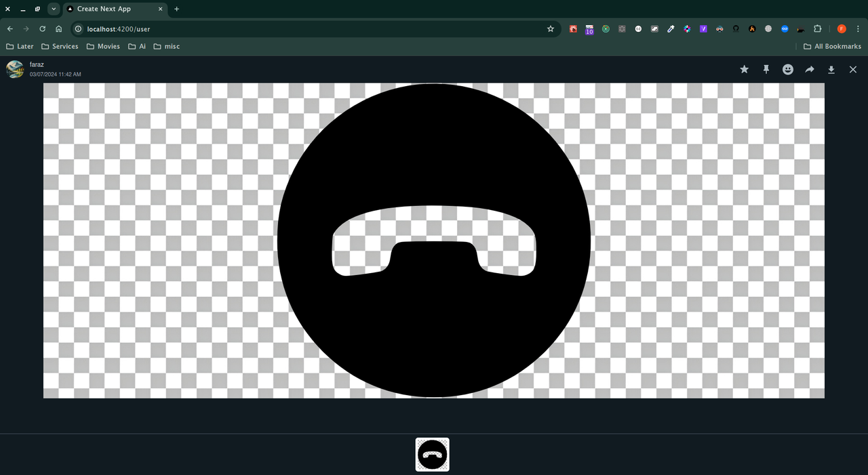The image size is (868, 475).
Task: Open the gray React-style extension
Action: pyautogui.click(x=622, y=29)
